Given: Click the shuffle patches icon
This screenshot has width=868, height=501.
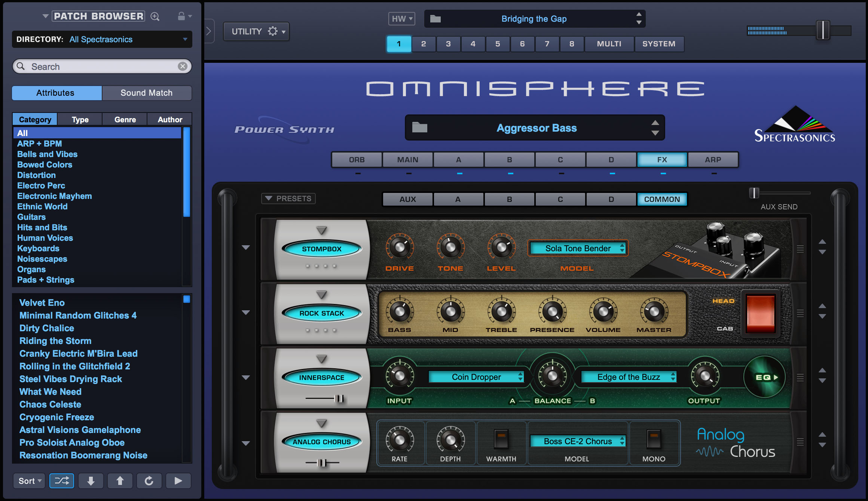Looking at the screenshot, I should (62, 481).
